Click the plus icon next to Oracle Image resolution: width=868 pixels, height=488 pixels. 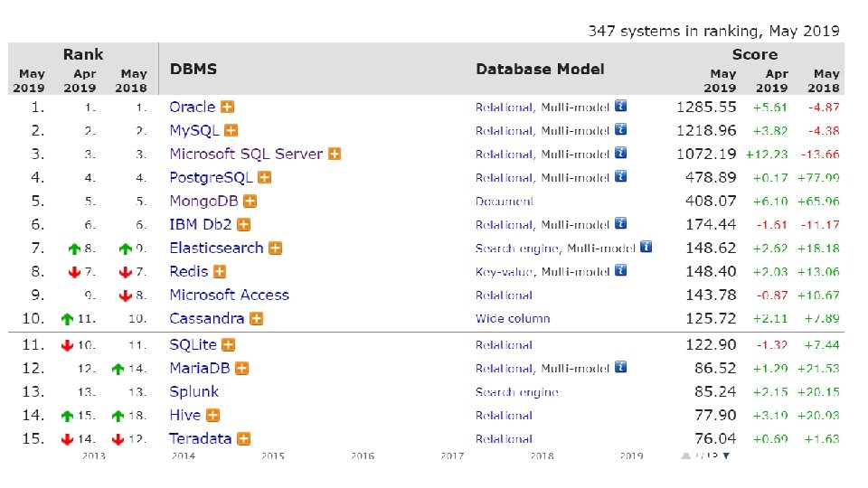tap(226, 107)
